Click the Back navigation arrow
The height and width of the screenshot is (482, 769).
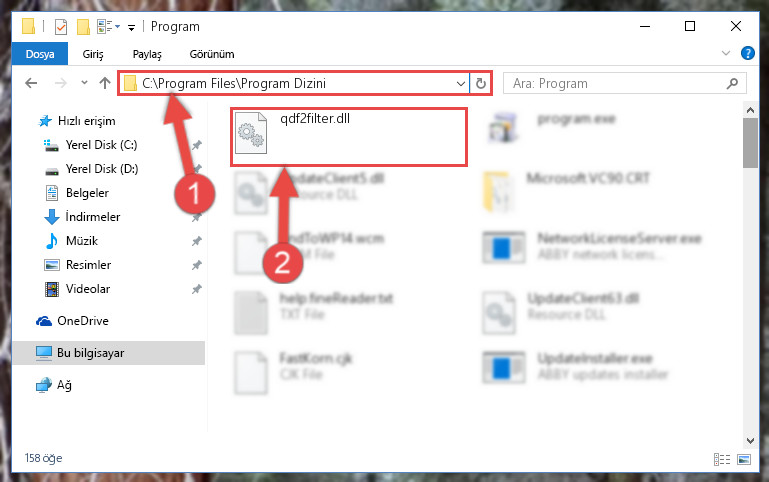pos(31,83)
